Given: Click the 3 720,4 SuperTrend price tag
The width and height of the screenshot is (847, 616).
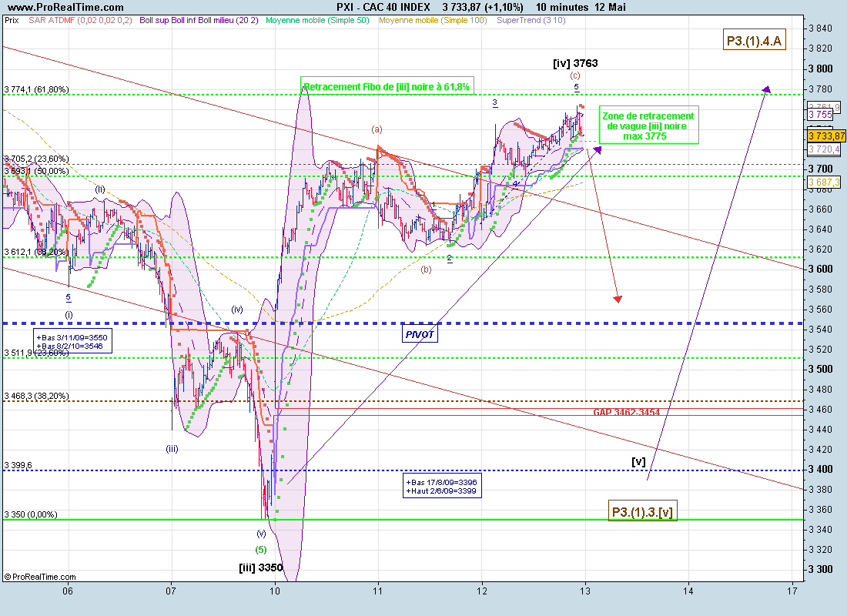Looking at the screenshot, I should [825, 149].
